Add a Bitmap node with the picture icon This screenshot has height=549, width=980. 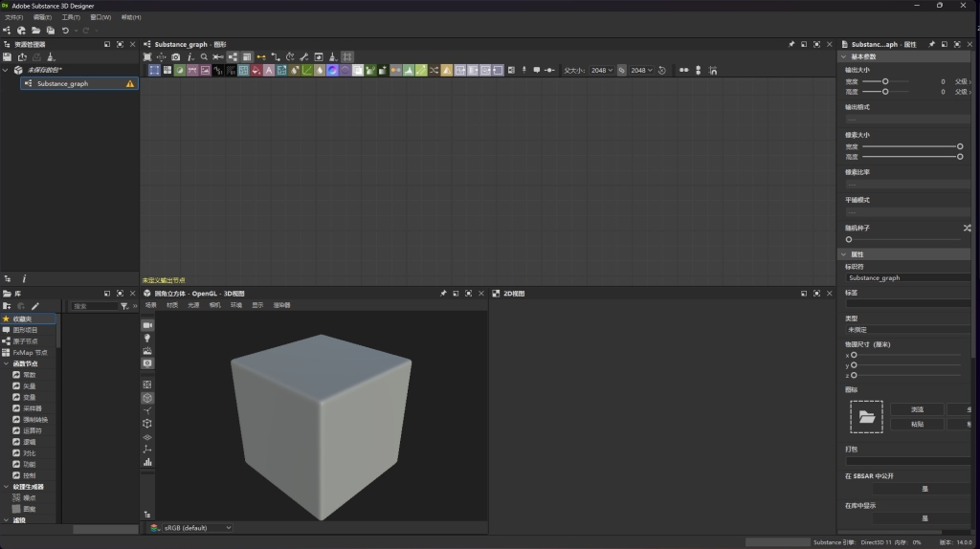[205, 71]
